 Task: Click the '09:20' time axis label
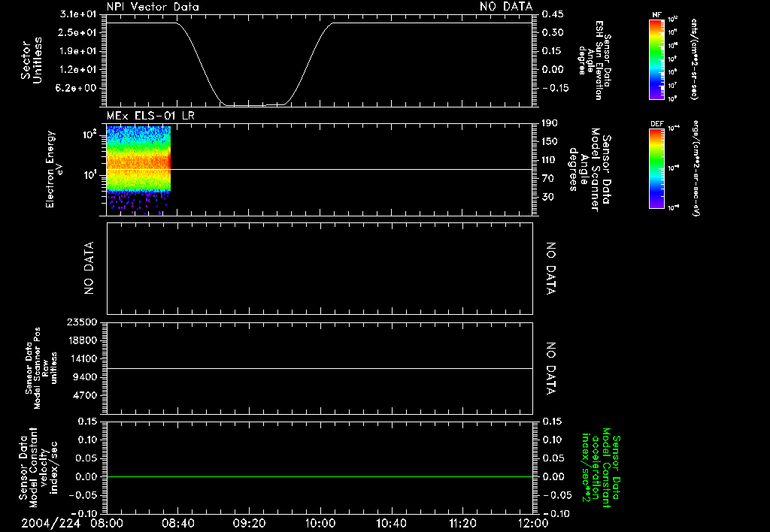[249, 524]
